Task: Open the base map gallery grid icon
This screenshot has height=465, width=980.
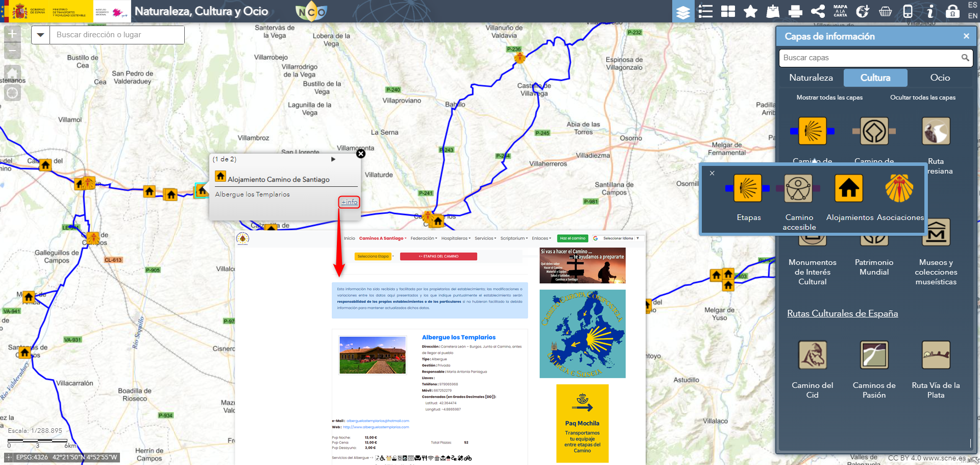Action: click(728, 11)
